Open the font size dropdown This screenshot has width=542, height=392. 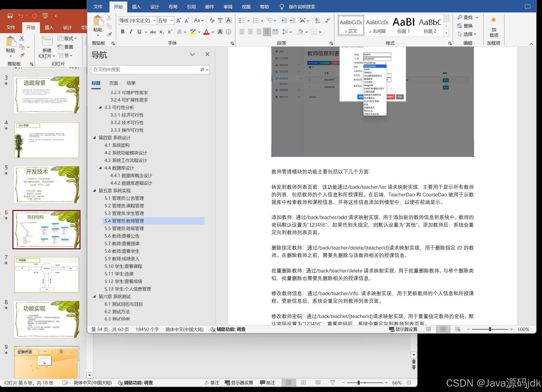tap(171, 20)
